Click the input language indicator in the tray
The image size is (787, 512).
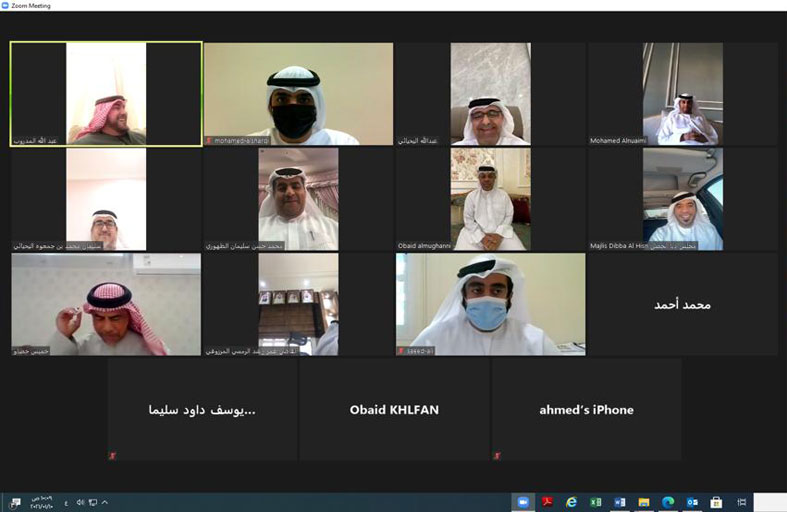click(x=66, y=502)
